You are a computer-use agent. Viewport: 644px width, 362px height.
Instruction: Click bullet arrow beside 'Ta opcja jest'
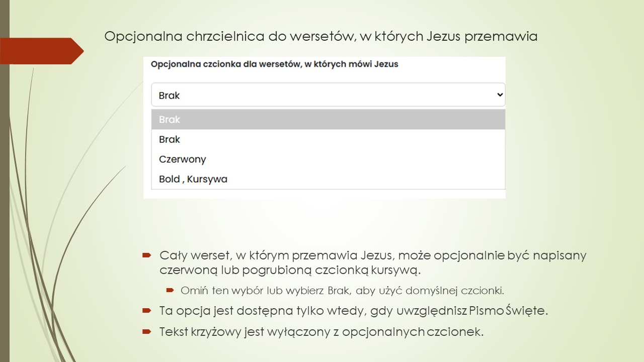[x=146, y=311]
